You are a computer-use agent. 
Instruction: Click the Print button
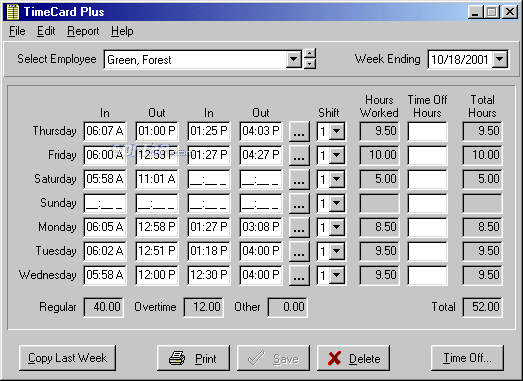coord(193,358)
